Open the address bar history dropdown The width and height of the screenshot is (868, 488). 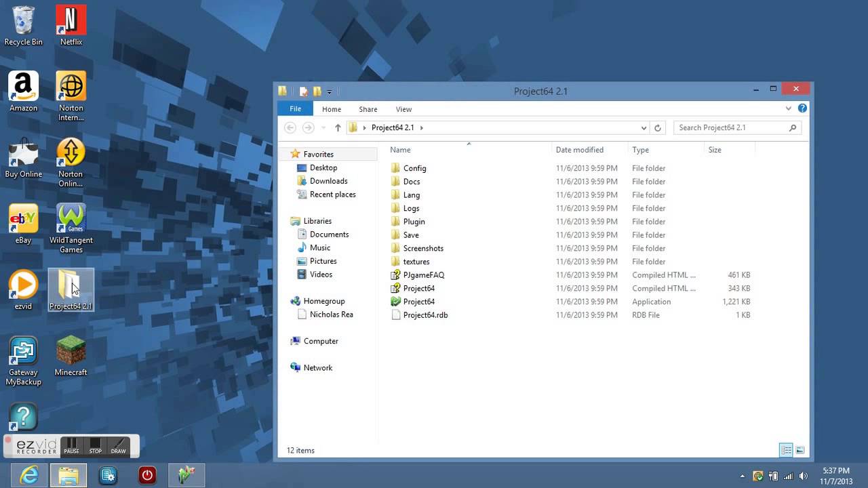point(644,127)
